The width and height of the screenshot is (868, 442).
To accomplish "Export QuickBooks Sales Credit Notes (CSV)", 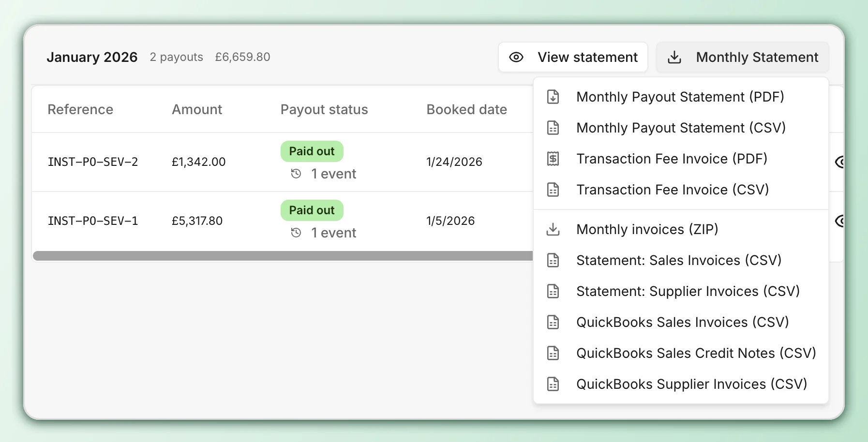I will click(681, 353).
